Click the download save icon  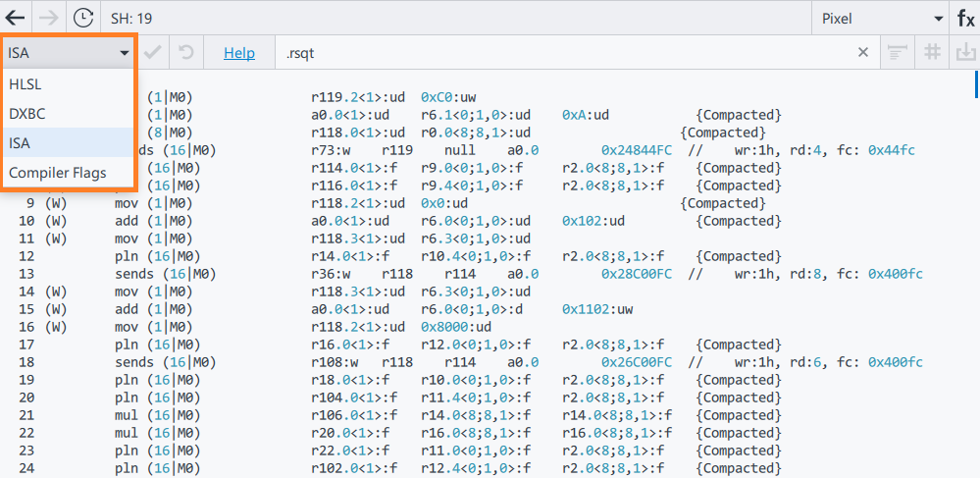(965, 53)
